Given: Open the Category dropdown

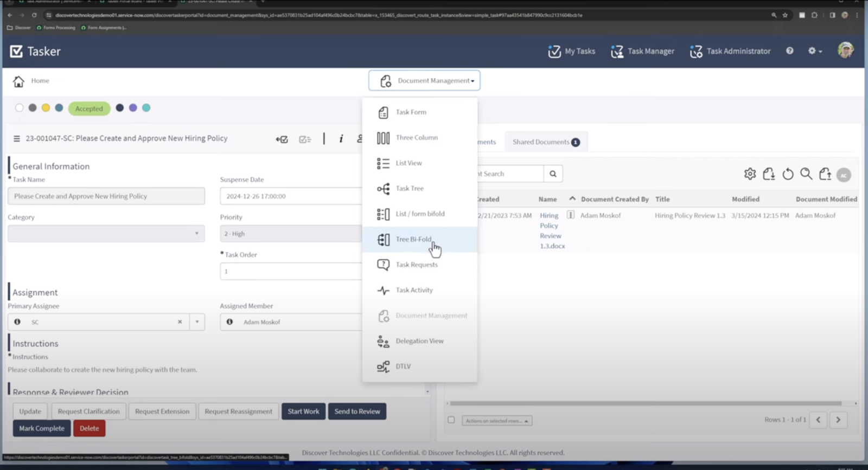Looking at the screenshot, I should 106,234.
